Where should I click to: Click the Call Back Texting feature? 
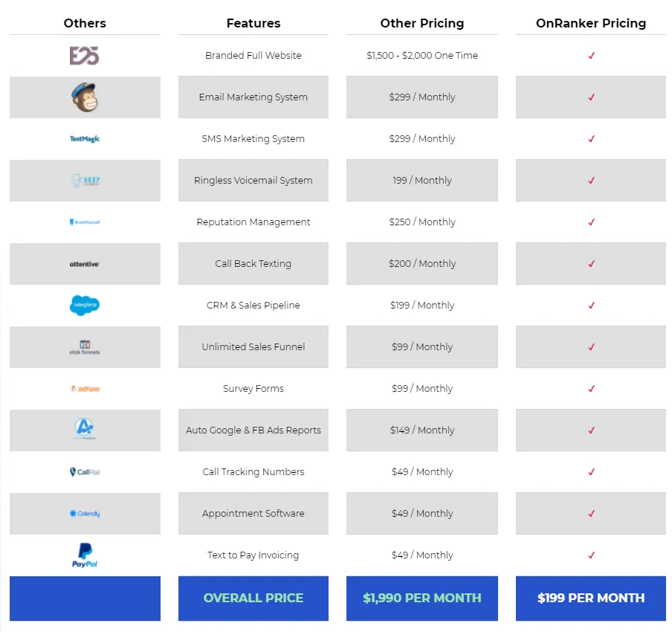[x=253, y=263]
